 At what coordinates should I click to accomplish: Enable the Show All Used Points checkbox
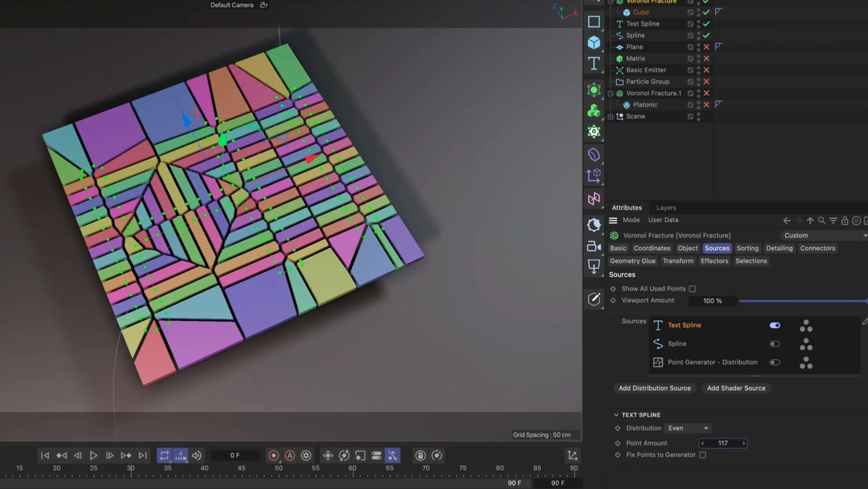click(692, 289)
